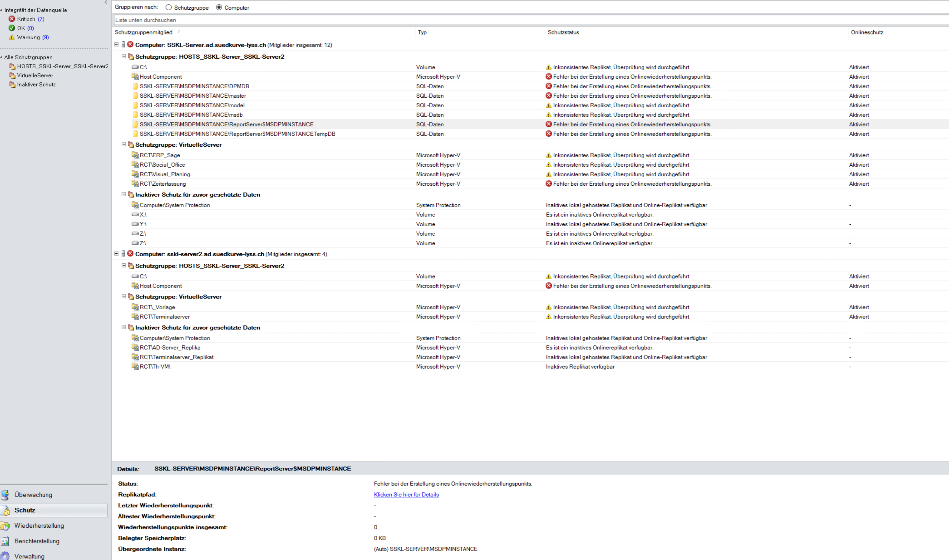Screen dimensions: 949x560
Task: Click the Kritisch red error icon
Action: 12,19
